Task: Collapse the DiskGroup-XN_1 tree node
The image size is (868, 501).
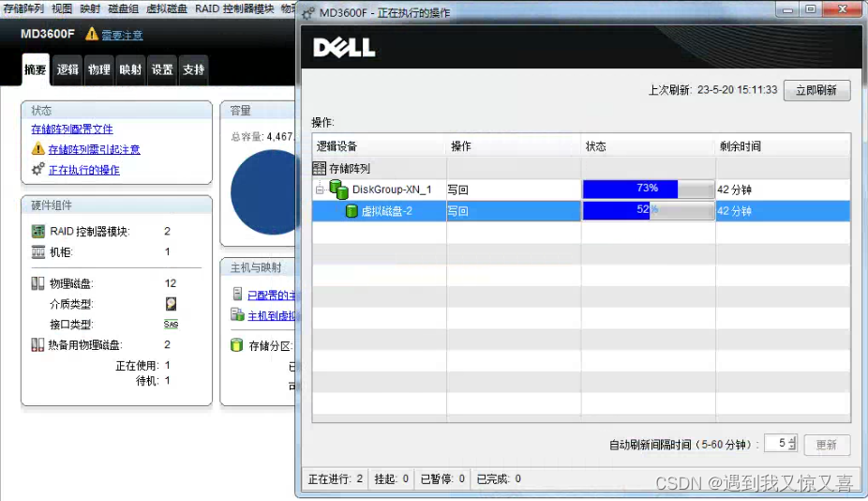Action: (320, 190)
